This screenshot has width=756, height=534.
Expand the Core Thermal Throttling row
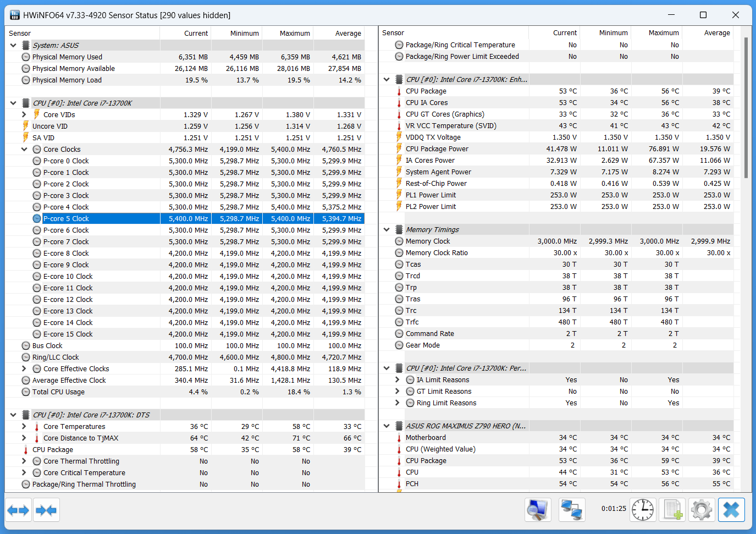tap(24, 461)
